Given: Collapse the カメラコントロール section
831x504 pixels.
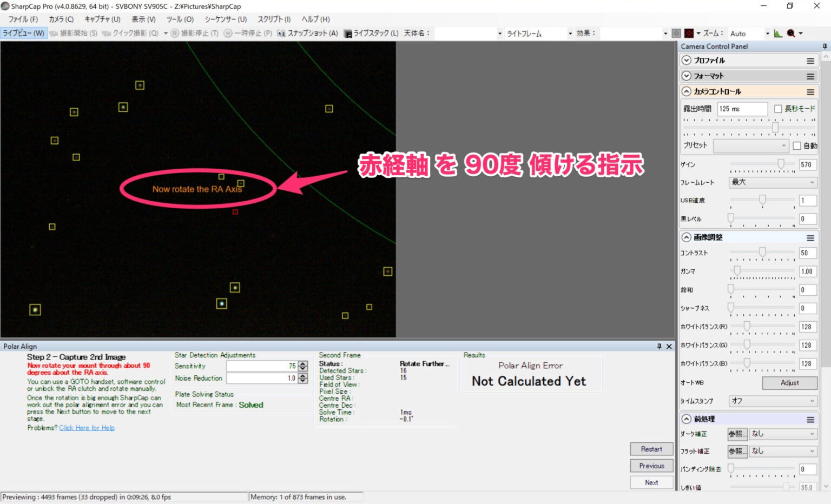Looking at the screenshot, I should (x=685, y=91).
